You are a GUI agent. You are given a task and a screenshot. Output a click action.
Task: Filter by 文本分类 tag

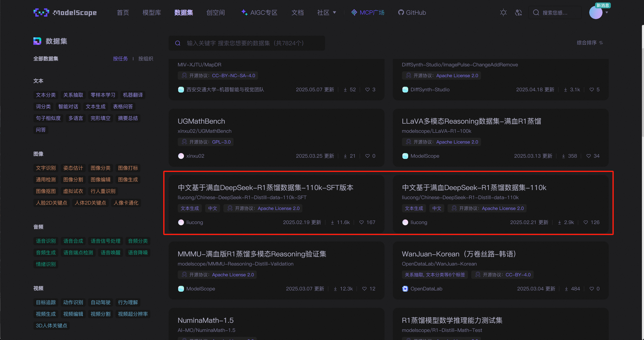[x=46, y=95]
